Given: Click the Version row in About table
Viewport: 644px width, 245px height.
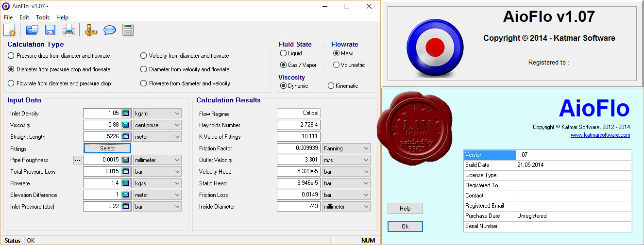Looking at the screenshot, I should click(x=548, y=155).
